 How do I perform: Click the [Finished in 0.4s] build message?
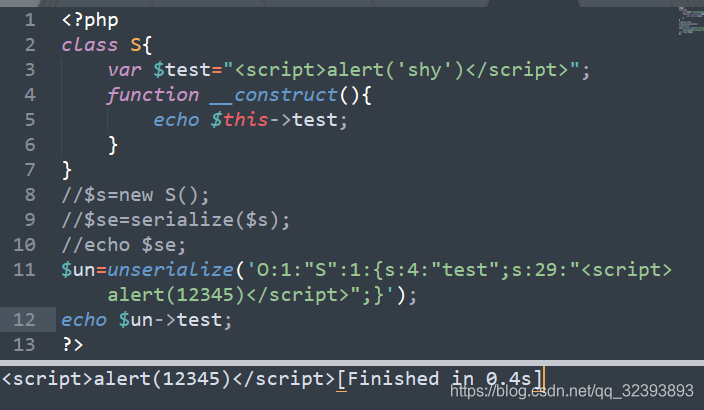440,379
